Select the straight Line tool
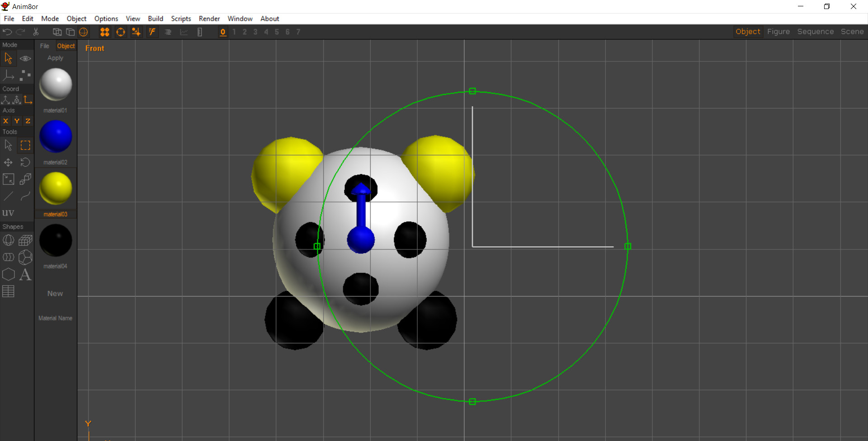This screenshot has height=441, width=868. (x=8, y=196)
